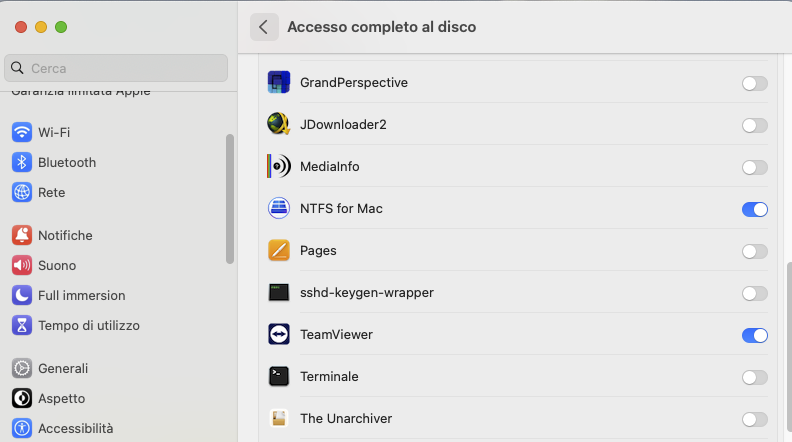
Task: Enable Terminale full disk access
Action: (755, 377)
